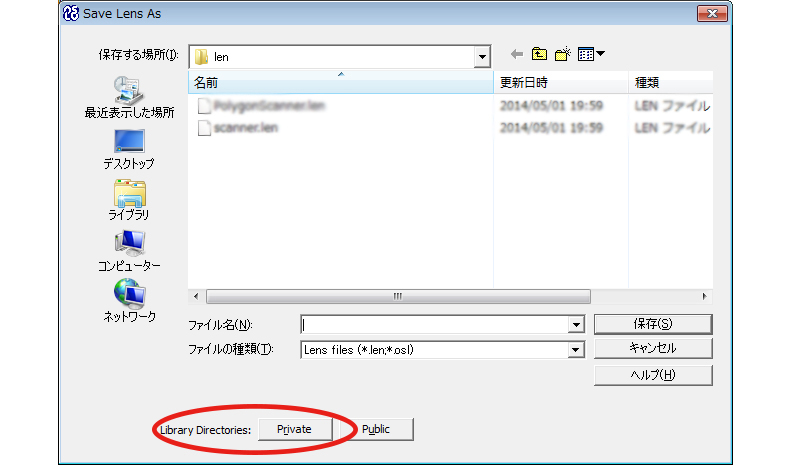Select コンピューター in the places bar

coord(129,251)
